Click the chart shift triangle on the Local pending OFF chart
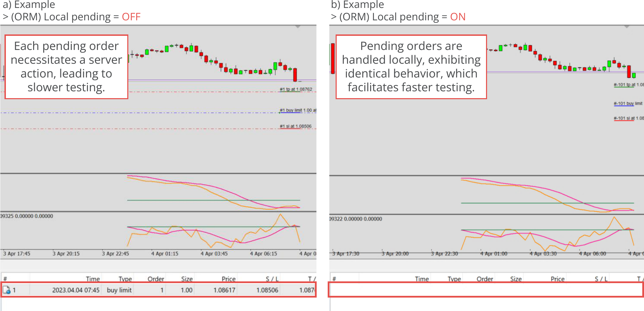Image resolution: width=644 pixels, height=311 pixels. pyautogui.click(x=298, y=27)
